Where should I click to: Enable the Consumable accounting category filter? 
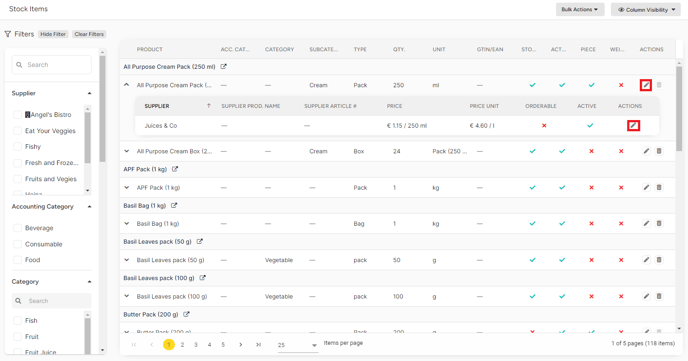click(x=18, y=244)
